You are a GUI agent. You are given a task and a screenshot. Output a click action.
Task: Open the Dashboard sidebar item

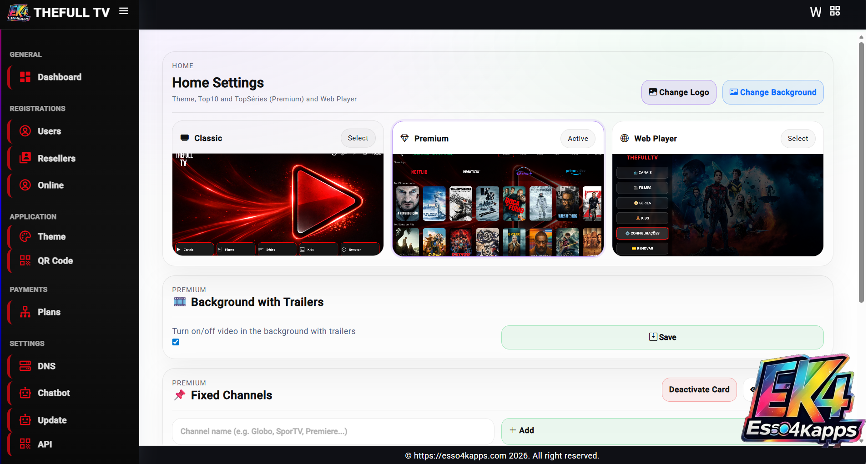tap(59, 77)
